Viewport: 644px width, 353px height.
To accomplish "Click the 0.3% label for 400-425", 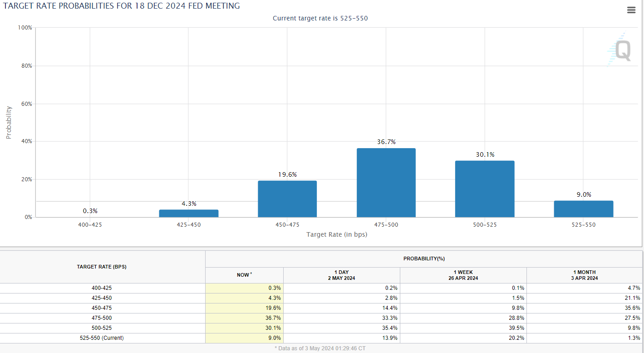I will pyautogui.click(x=90, y=211).
